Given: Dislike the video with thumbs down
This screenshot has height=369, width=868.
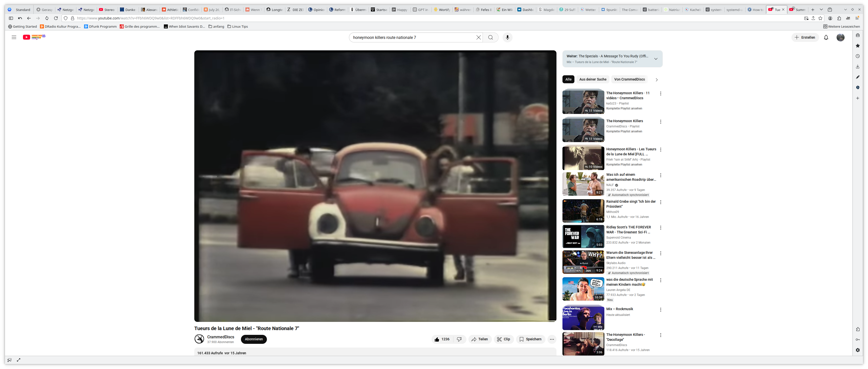Looking at the screenshot, I should click(x=459, y=339).
